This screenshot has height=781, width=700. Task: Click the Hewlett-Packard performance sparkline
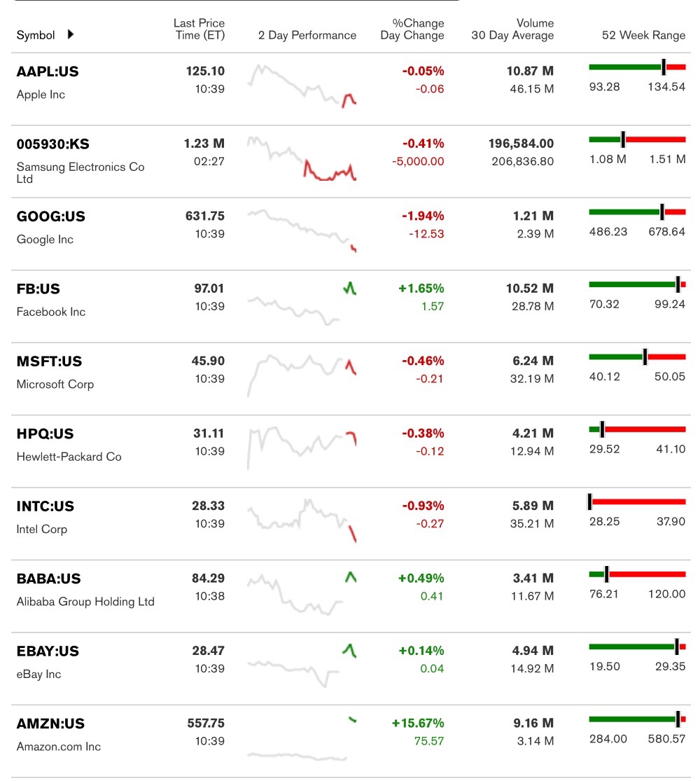point(302,447)
